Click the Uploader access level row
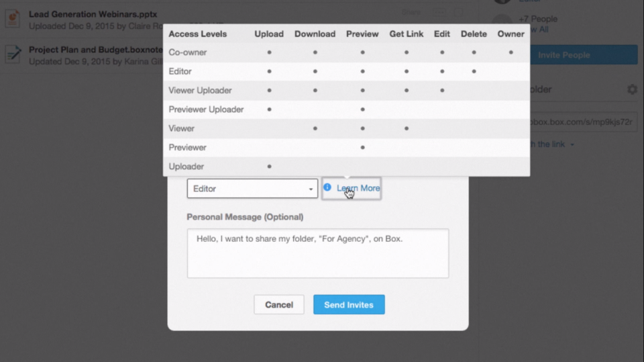The height and width of the screenshot is (362, 644). (x=346, y=166)
